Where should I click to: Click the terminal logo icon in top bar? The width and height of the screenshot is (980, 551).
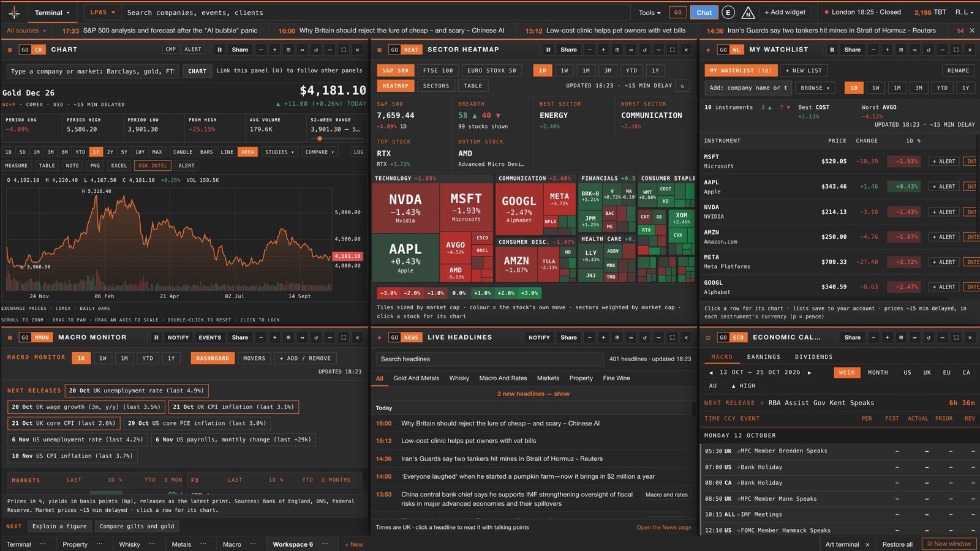tap(14, 12)
